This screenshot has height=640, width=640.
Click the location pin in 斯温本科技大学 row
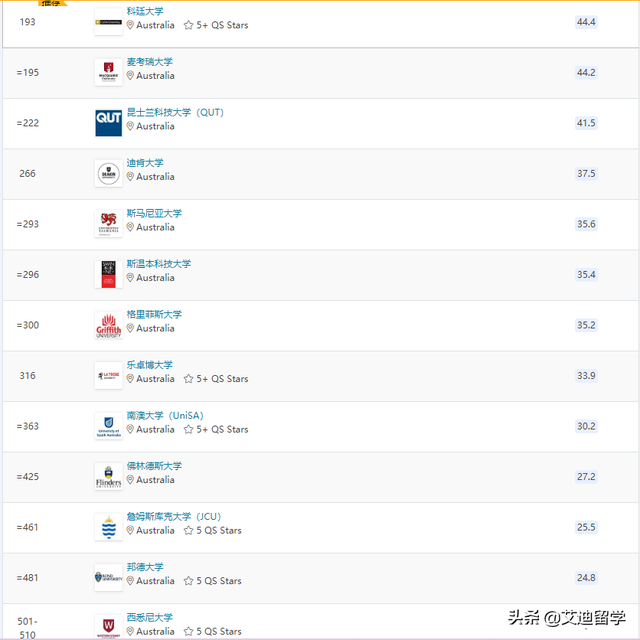130,278
